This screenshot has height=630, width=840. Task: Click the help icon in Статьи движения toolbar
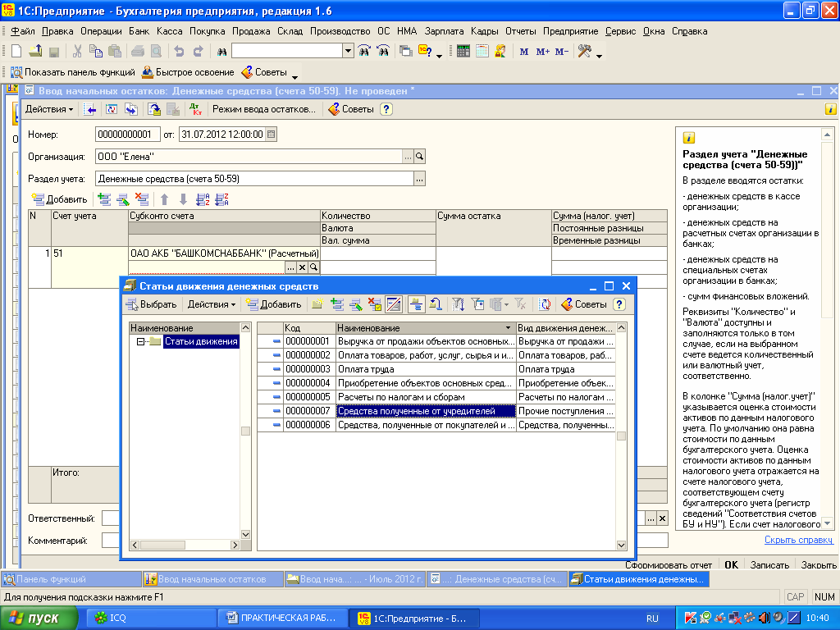pyautogui.click(x=619, y=304)
